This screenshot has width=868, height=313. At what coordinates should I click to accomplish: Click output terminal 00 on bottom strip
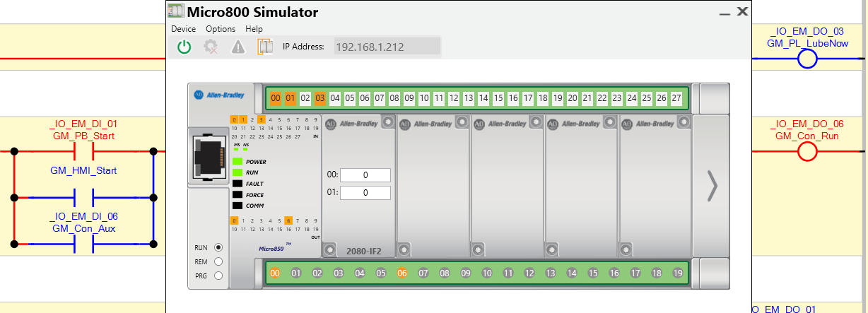pyautogui.click(x=275, y=273)
